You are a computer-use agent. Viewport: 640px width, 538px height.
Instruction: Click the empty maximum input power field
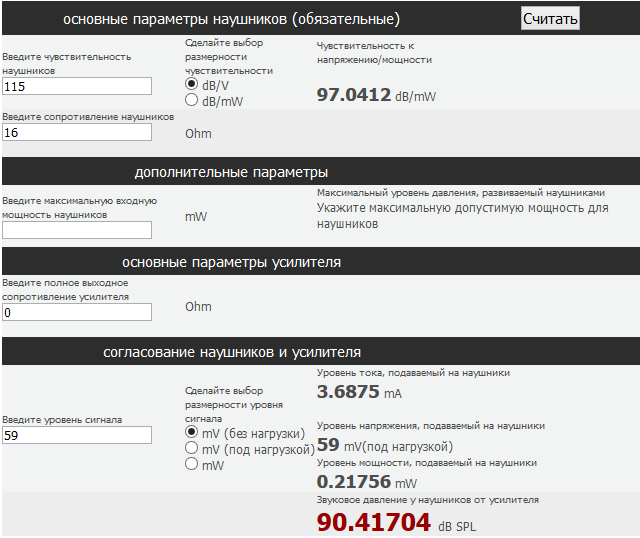(x=77, y=230)
